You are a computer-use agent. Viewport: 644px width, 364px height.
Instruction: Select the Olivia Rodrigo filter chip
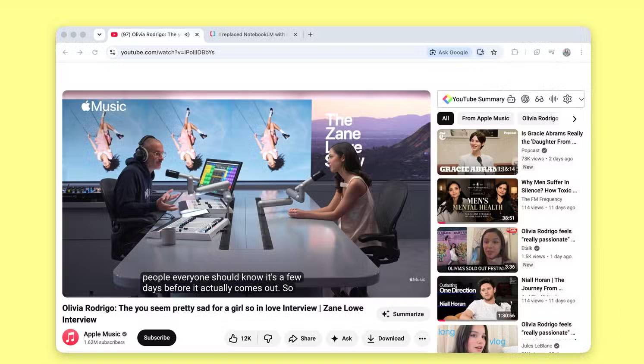(x=540, y=118)
